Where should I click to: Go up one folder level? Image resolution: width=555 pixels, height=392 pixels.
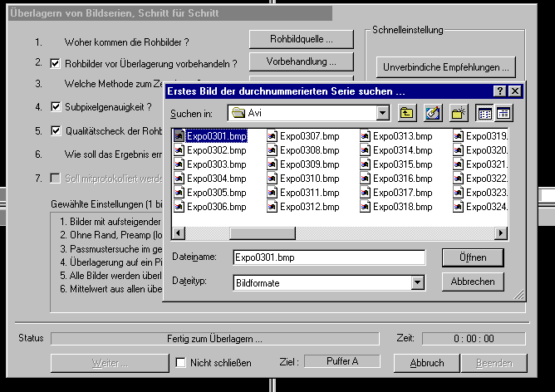point(407,113)
